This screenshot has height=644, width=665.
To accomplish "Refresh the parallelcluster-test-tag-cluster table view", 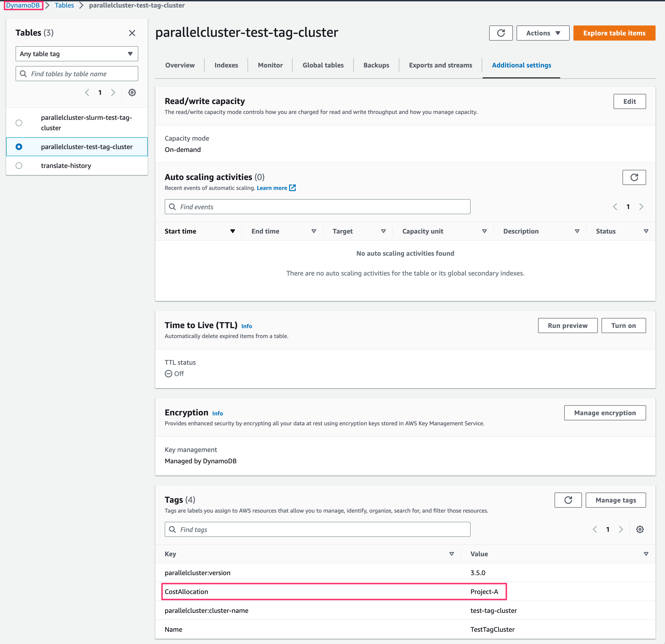I will coord(501,33).
